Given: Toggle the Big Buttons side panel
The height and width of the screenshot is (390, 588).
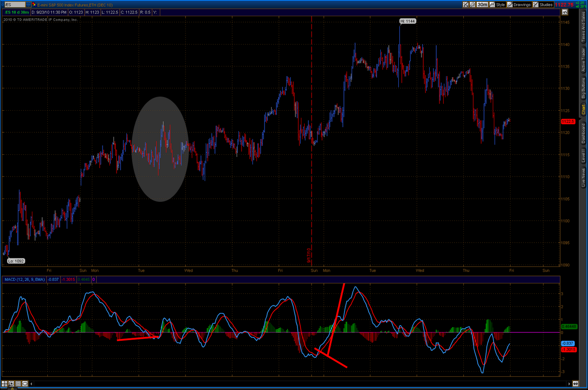Looking at the screenshot, I should coord(583,88).
